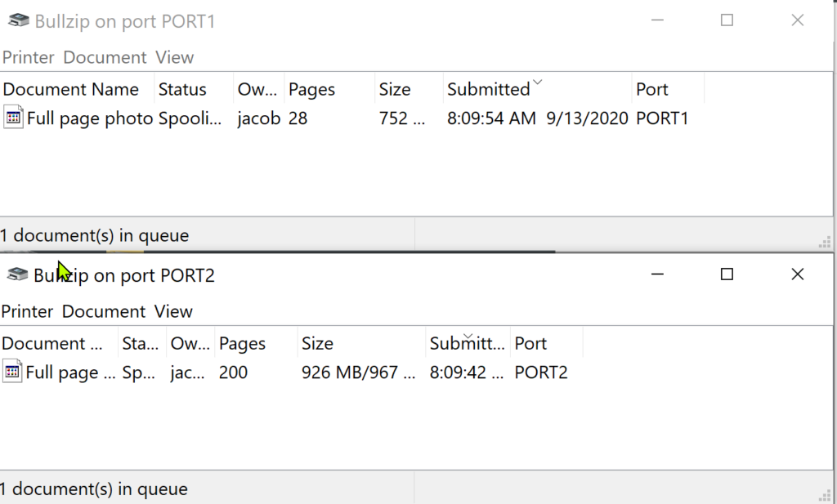Open the Document menu in PORT1 window
The height and width of the screenshot is (504, 837).
pos(105,57)
